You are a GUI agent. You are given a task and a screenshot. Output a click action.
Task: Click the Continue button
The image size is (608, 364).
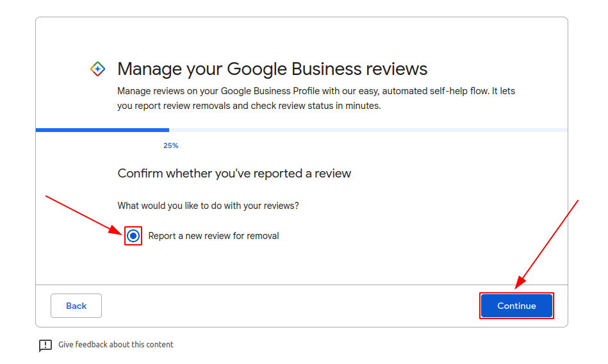pos(516,306)
